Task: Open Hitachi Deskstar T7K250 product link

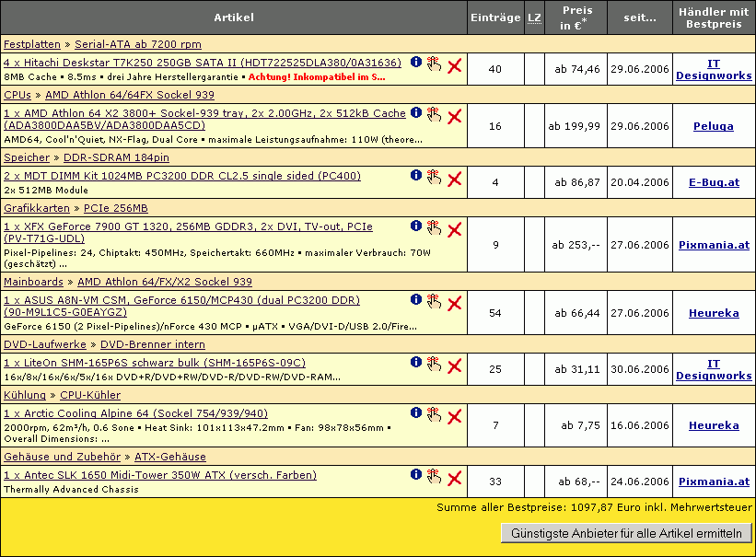Action: (203, 63)
